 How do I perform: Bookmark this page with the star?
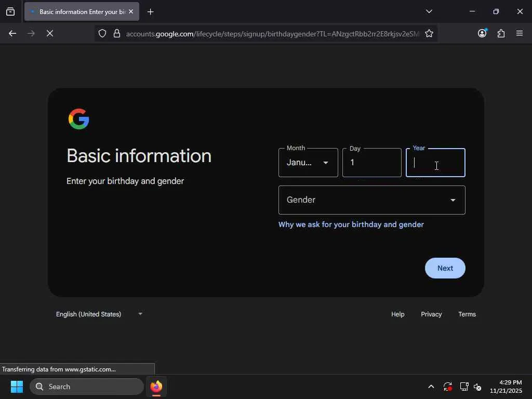tap(429, 33)
